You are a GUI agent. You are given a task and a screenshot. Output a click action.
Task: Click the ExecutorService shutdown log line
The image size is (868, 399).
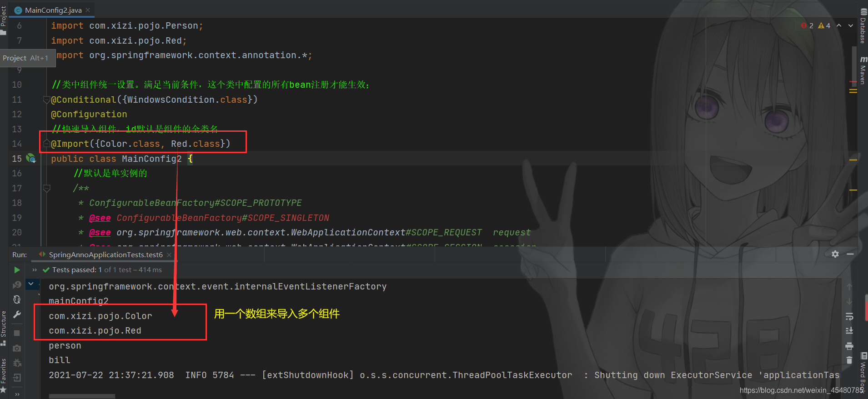tap(444, 375)
